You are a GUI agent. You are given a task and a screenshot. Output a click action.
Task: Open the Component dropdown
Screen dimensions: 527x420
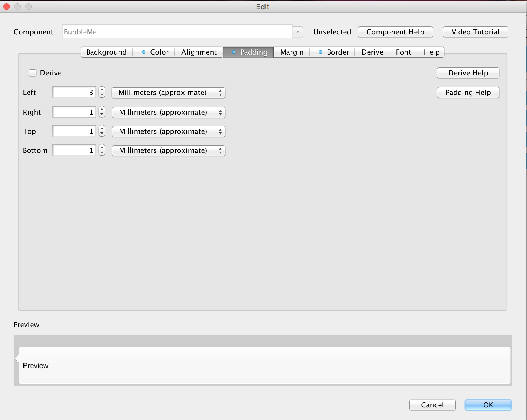tap(297, 32)
